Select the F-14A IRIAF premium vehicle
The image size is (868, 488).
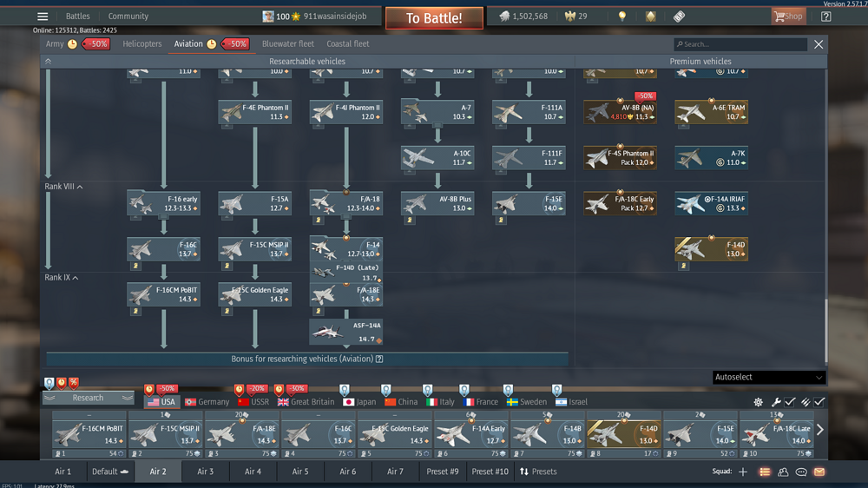tap(712, 203)
